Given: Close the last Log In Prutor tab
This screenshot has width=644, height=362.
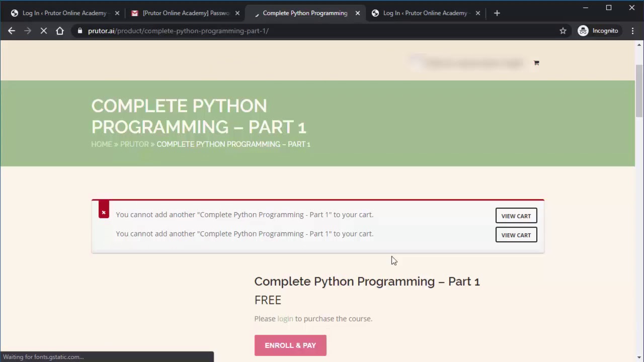Looking at the screenshot, I should point(478,13).
